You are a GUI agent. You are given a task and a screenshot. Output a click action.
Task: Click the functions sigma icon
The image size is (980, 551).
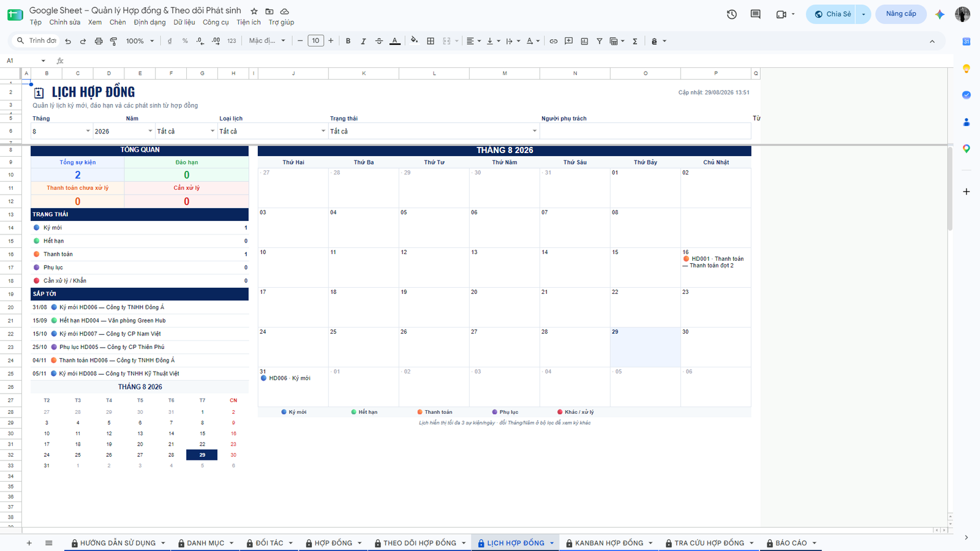click(635, 41)
